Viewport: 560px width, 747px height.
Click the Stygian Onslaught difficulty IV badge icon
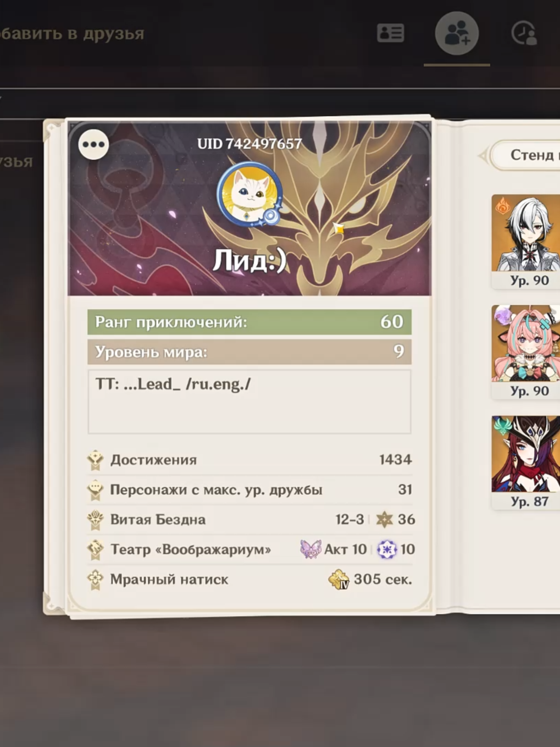(x=339, y=580)
